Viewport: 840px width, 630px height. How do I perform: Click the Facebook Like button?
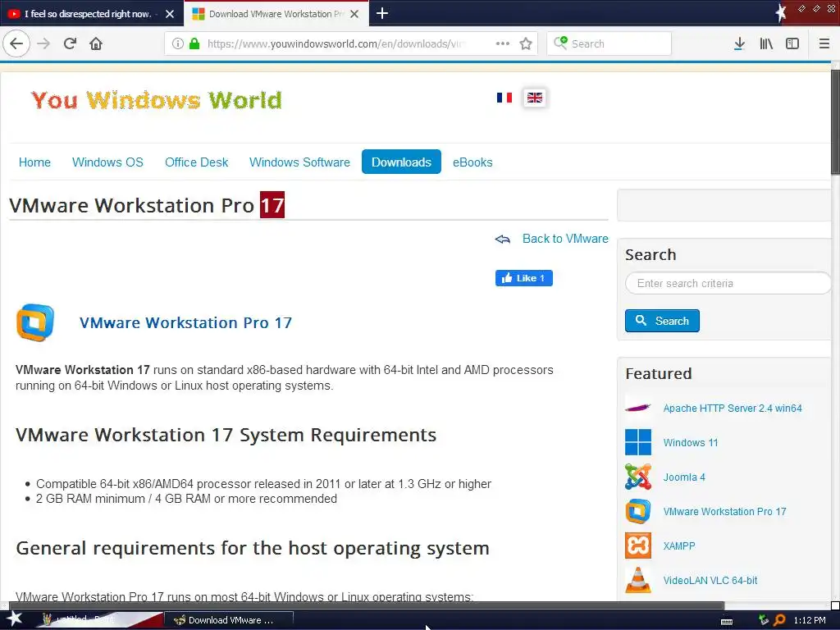[x=524, y=278]
